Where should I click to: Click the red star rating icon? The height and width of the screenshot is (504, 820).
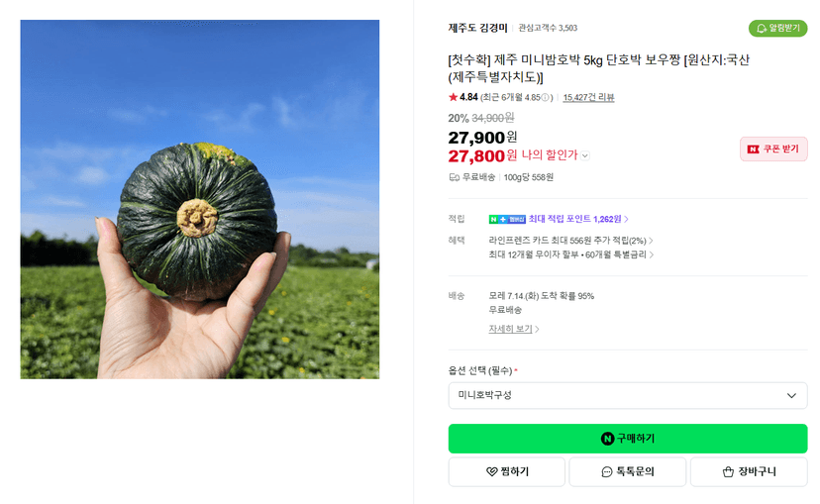tap(453, 97)
